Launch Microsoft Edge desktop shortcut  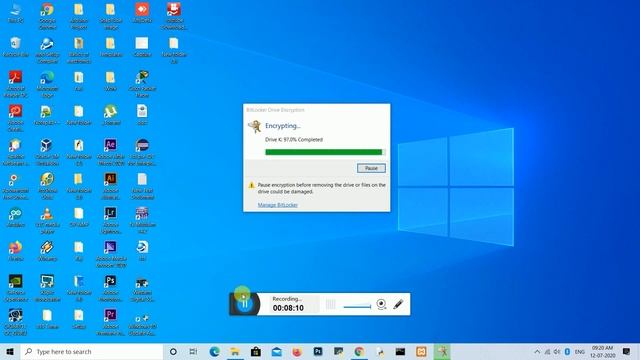coord(47,84)
